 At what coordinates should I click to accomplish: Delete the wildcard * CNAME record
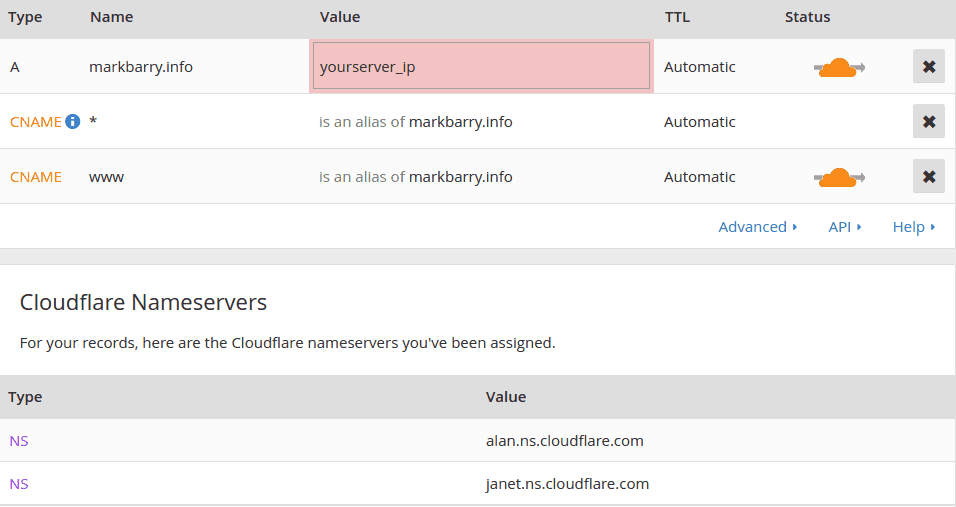tap(929, 121)
